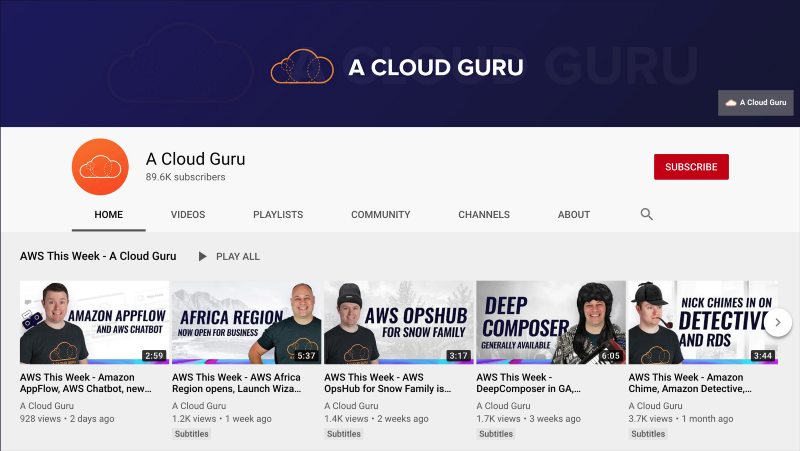Open the Playlists tab
This screenshot has width=800, height=451.
[x=278, y=215]
